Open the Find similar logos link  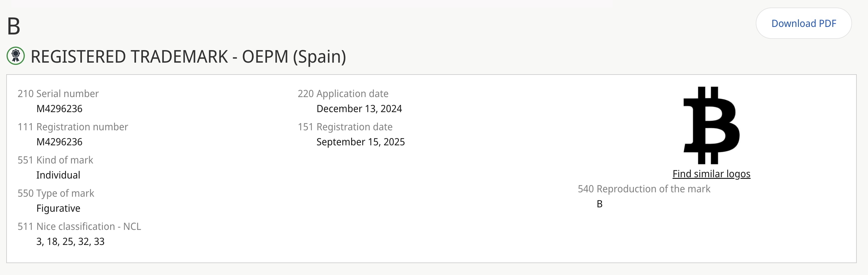point(711,174)
